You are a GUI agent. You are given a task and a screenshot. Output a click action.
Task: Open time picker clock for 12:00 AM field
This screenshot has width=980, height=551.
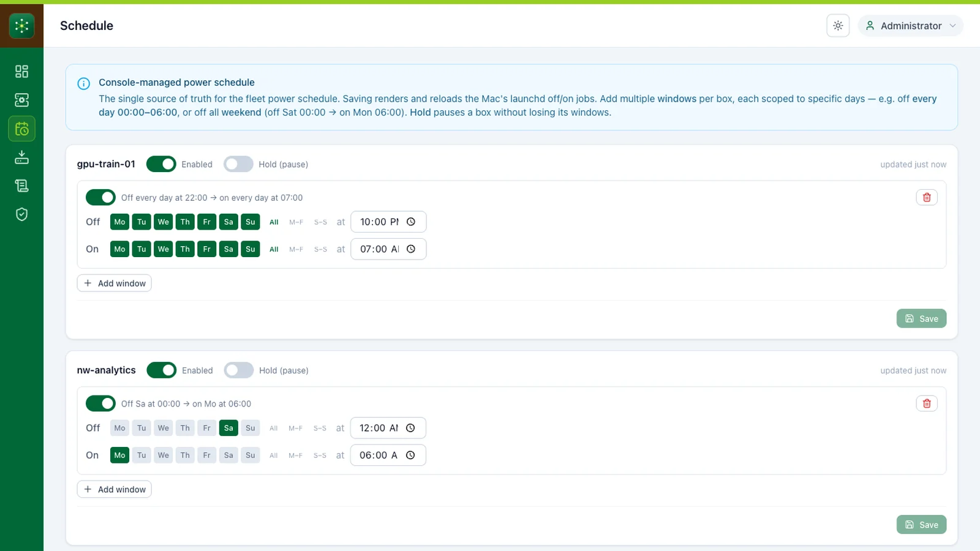[x=410, y=428]
